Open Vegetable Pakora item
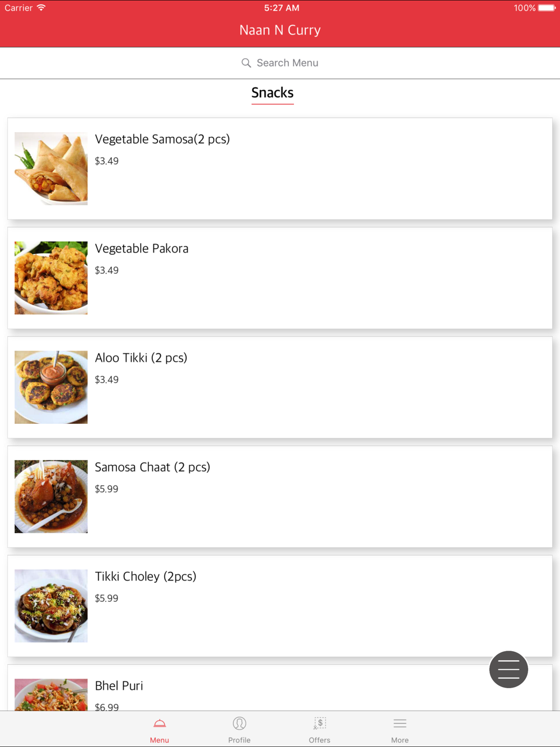Image resolution: width=560 pixels, height=747 pixels. click(280, 278)
